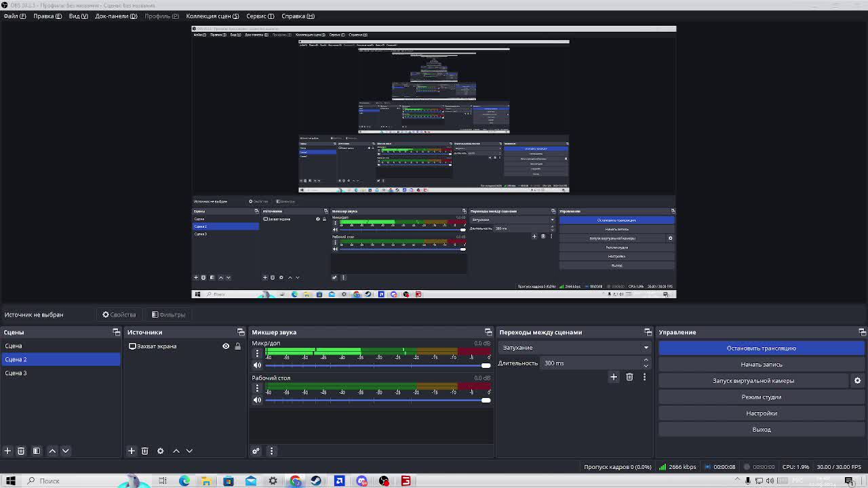This screenshot has height=488, width=868.
Task: Move selected scene down
Action: point(66,451)
